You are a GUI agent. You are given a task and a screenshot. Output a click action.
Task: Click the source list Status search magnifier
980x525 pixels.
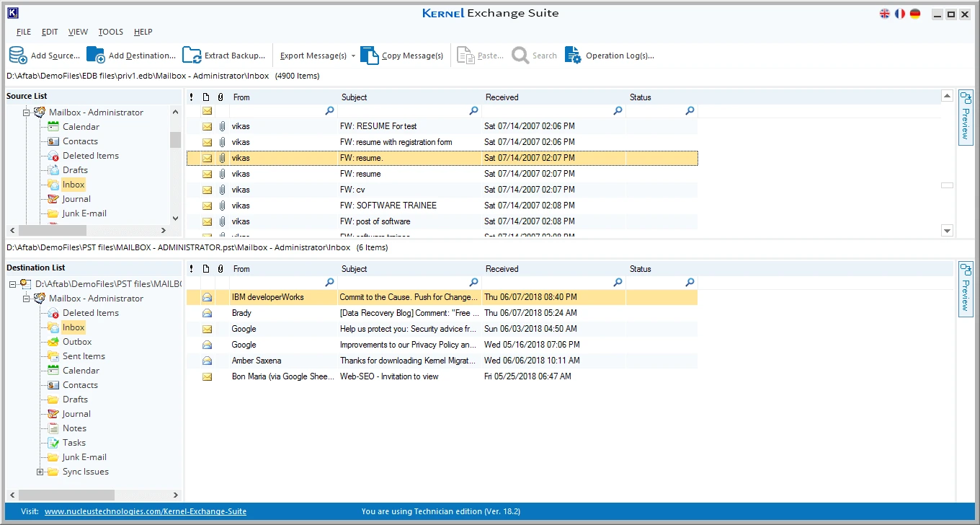pyautogui.click(x=690, y=111)
